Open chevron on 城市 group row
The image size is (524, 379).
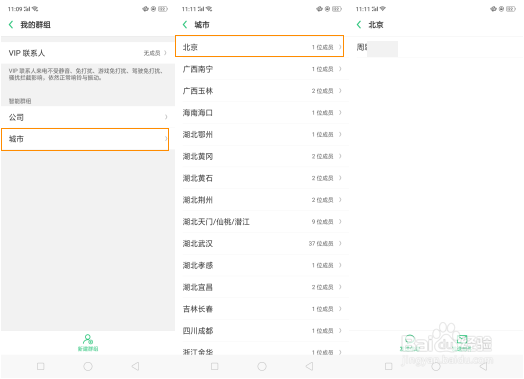click(x=166, y=139)
